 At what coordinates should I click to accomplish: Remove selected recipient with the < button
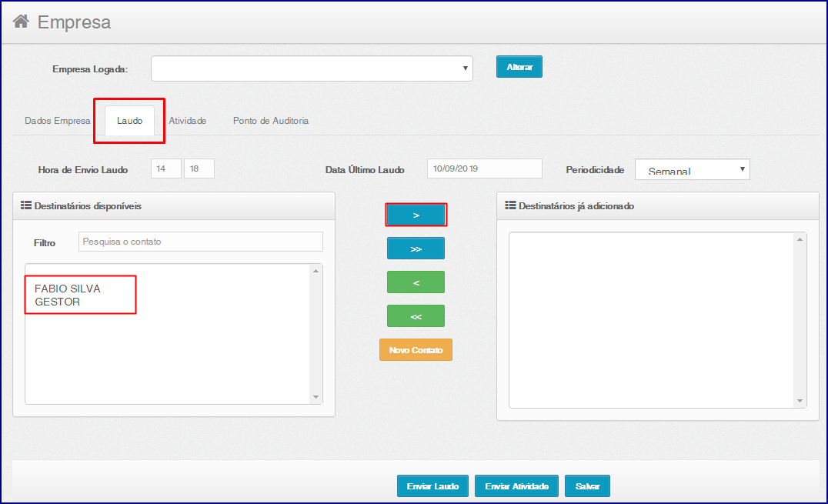[x=416, y=282]
